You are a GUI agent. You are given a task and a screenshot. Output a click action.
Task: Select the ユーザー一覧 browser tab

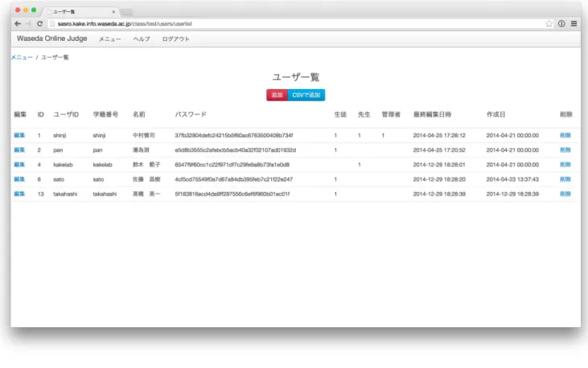click(80, 12)
